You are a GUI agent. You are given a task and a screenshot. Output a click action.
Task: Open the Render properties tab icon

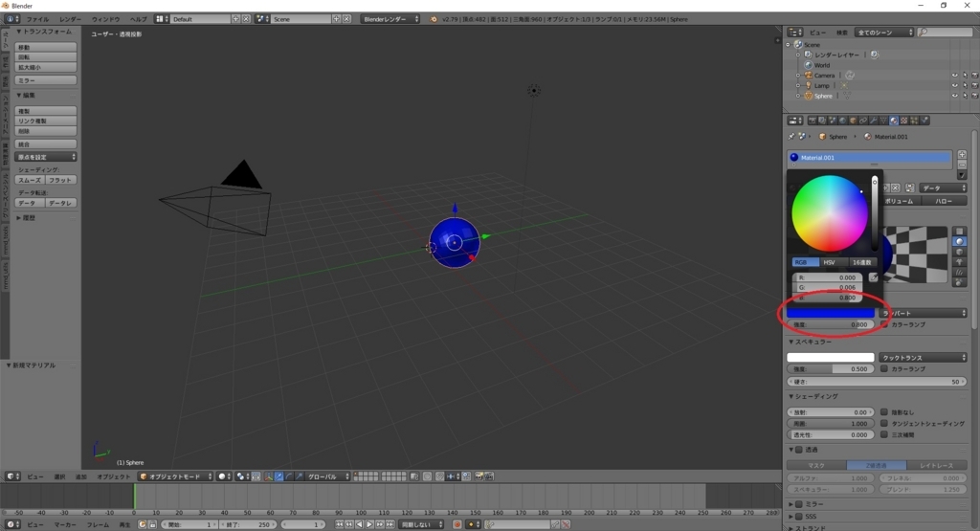coord(813,121)
